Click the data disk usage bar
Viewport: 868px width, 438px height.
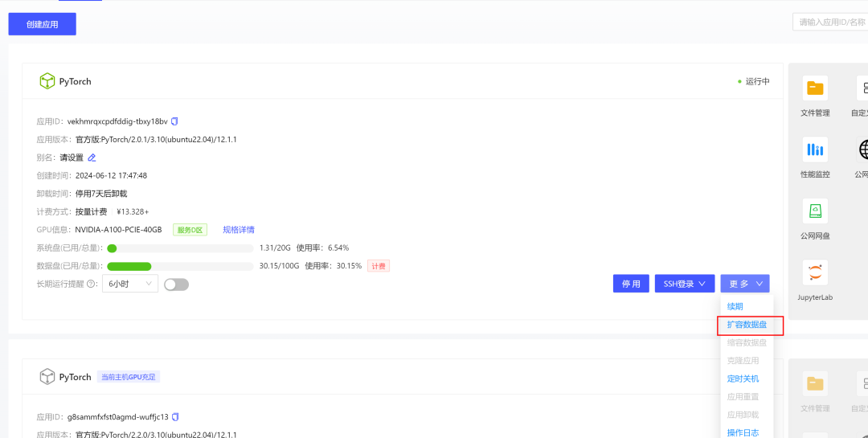[x=180, y=266]
